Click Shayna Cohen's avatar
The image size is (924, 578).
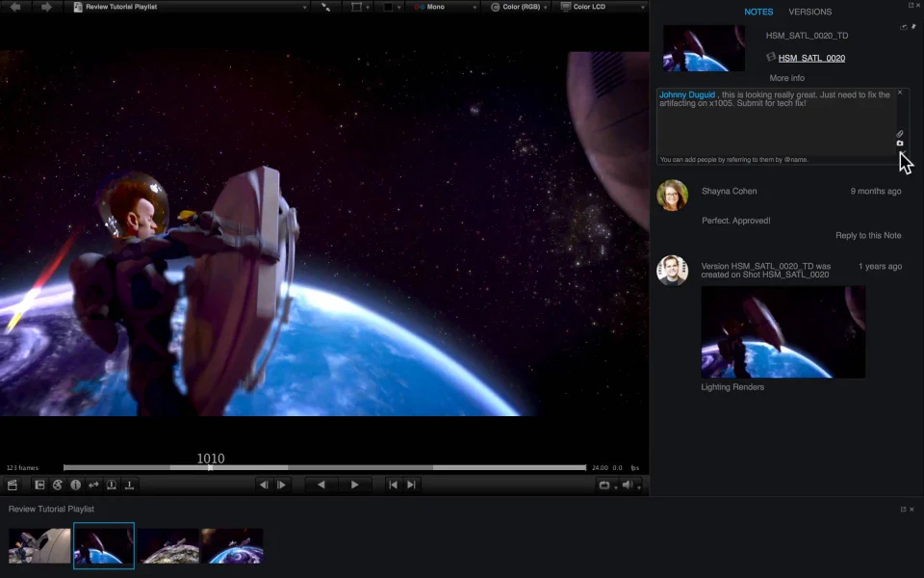[x=673, y=196]
